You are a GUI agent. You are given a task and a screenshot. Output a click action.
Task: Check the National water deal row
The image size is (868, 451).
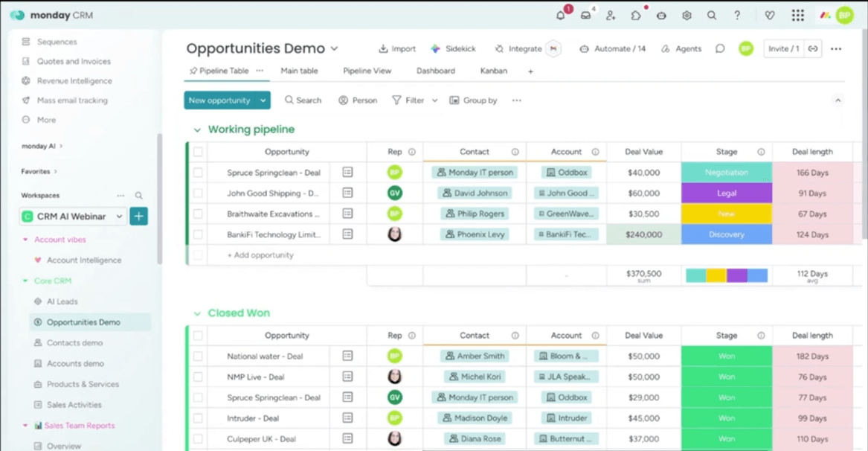coord(198,356)
